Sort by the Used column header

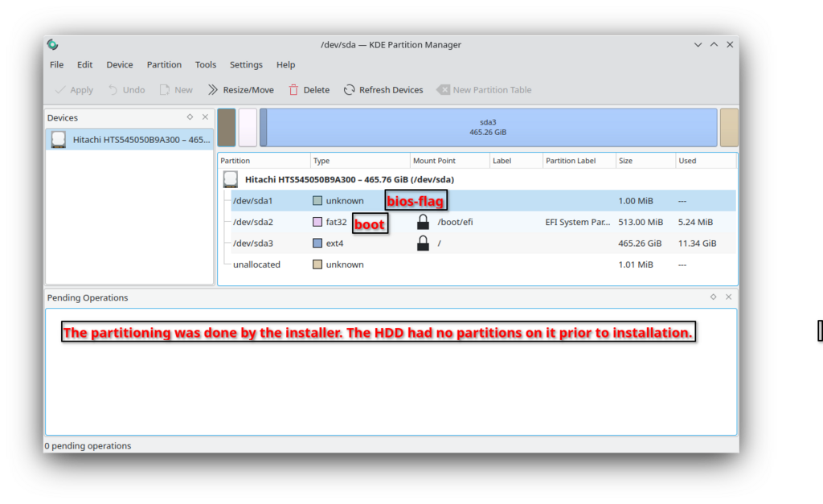tap(706, 161)
